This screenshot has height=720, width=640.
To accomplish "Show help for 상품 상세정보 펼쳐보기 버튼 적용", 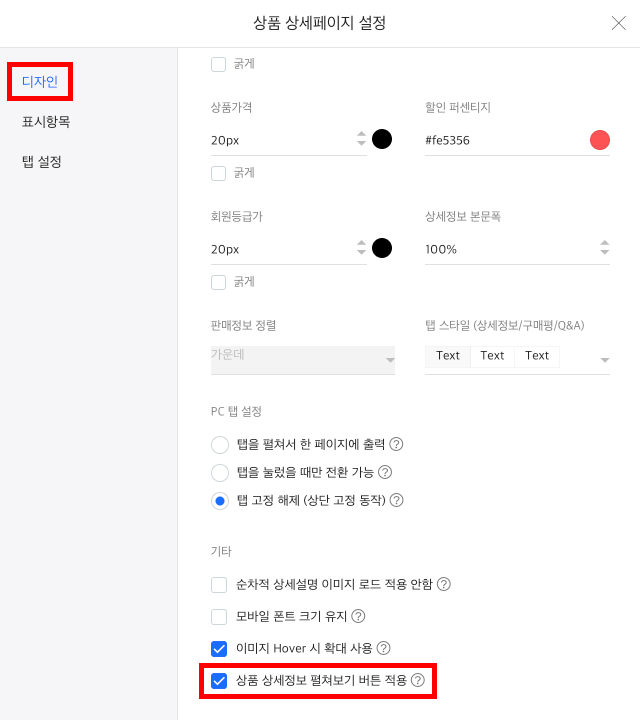I will [x=418, y=680].
